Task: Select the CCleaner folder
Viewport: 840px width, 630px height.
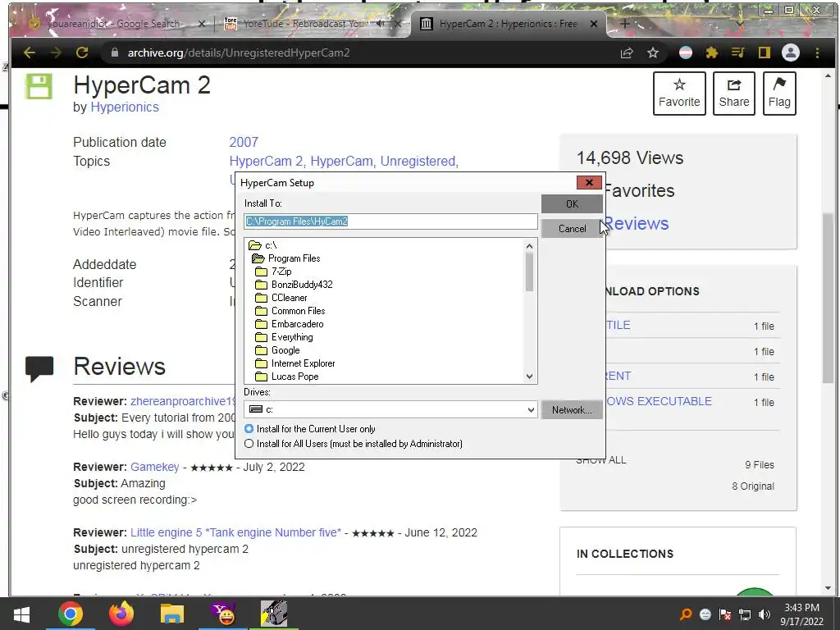Action: click(282, 298)
